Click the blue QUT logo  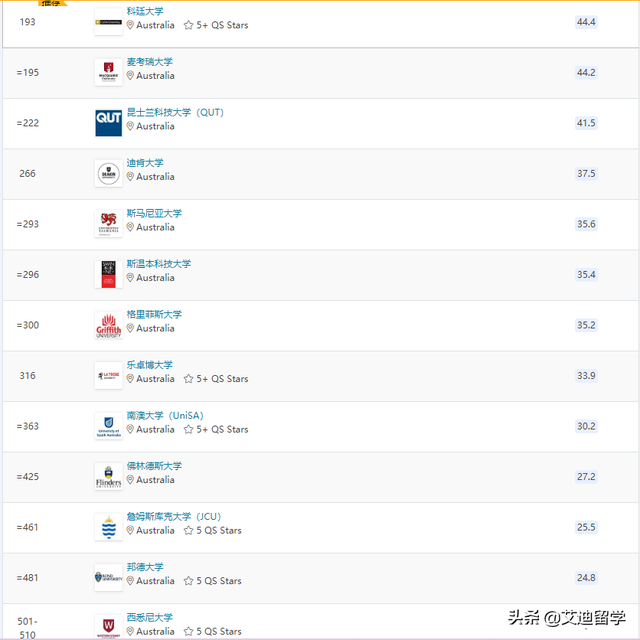(x=109, y=123)
